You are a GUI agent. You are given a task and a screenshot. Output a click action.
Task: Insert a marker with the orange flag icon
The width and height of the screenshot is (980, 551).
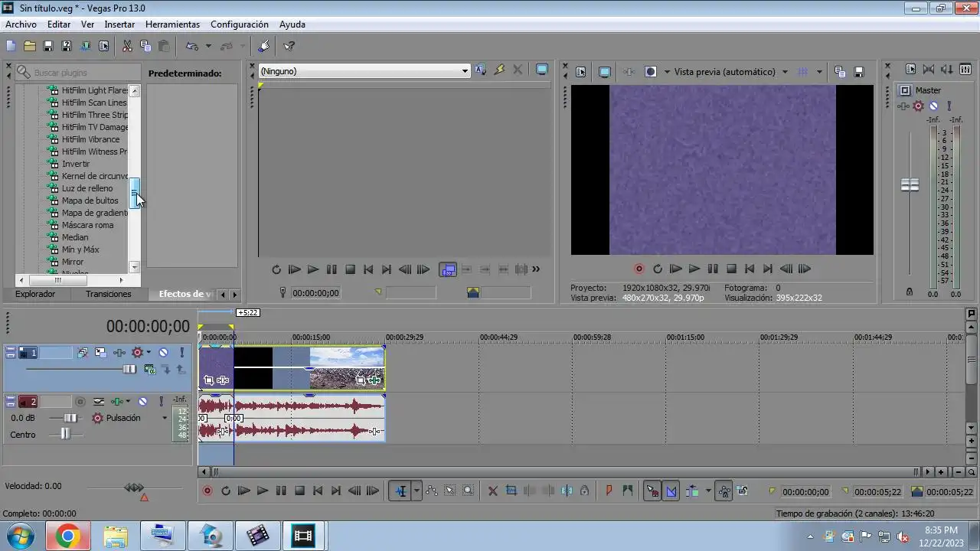pyautogui.click(x=609, y=491)
